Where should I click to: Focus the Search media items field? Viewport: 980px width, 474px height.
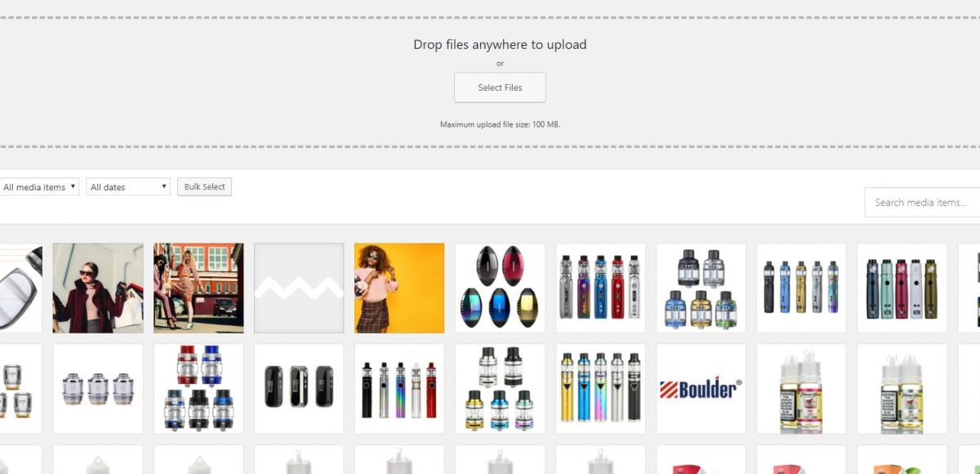click(923, 202)
